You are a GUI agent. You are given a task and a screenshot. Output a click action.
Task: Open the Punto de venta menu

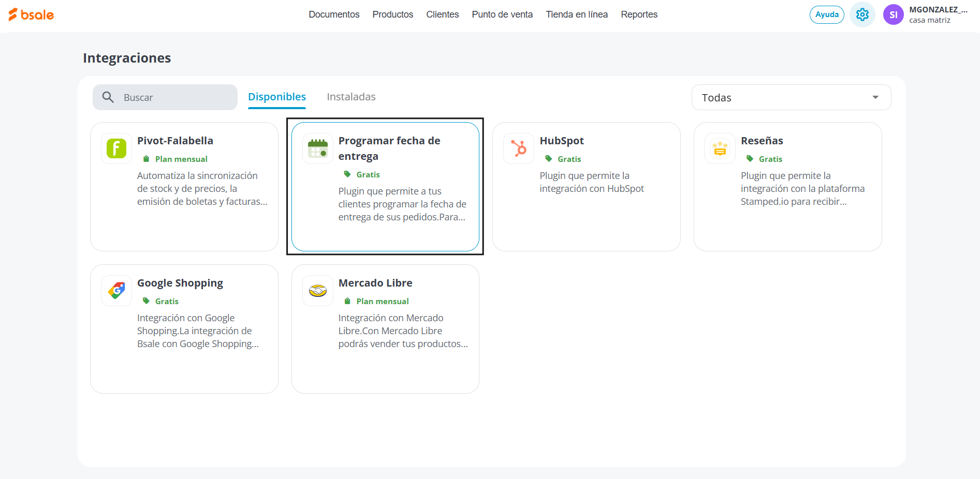502,14
